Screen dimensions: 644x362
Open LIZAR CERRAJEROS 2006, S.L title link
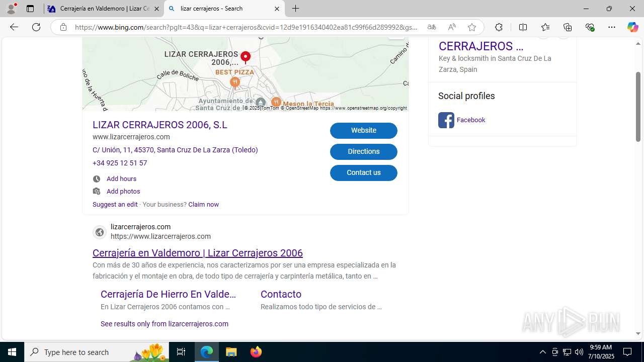160,125
